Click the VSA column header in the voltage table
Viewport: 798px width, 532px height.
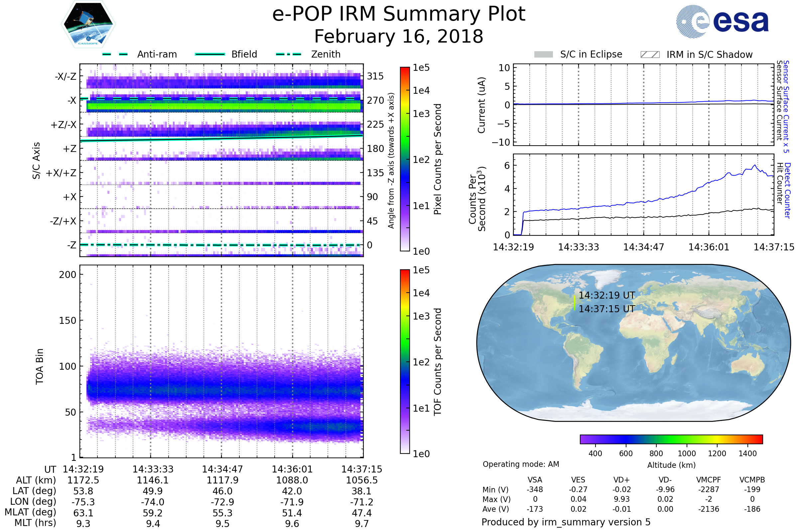click(x=535, y=480)
